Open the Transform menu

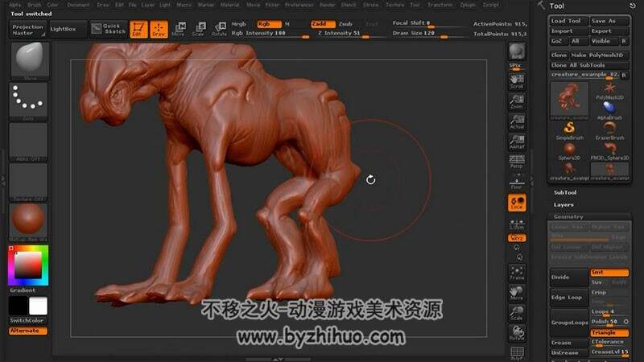(x=440, y=5)
